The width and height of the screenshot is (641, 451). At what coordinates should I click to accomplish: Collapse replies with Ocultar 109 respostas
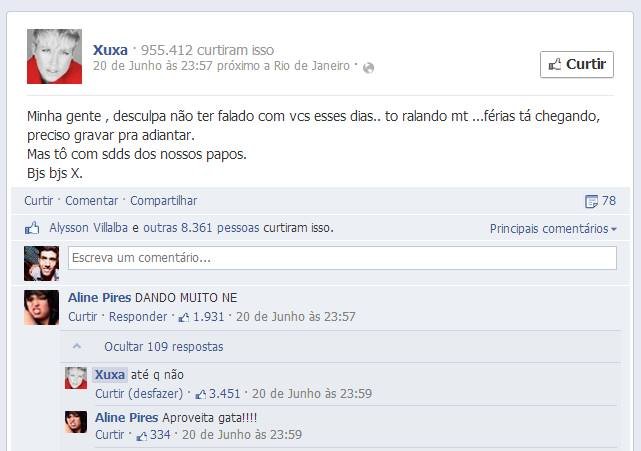point(164,347)
